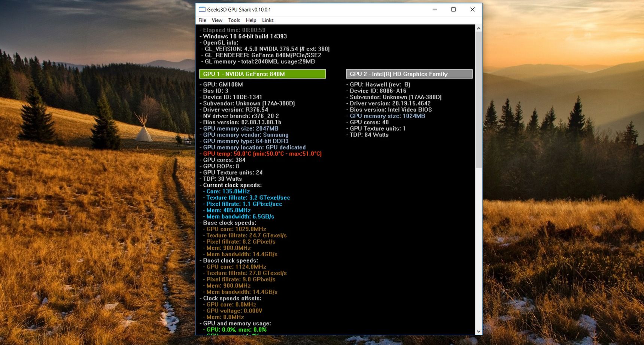Viewport: 644px width, 345px height.
Task: Click the GPU Shark window title bar icon
Action: point(202,9)
